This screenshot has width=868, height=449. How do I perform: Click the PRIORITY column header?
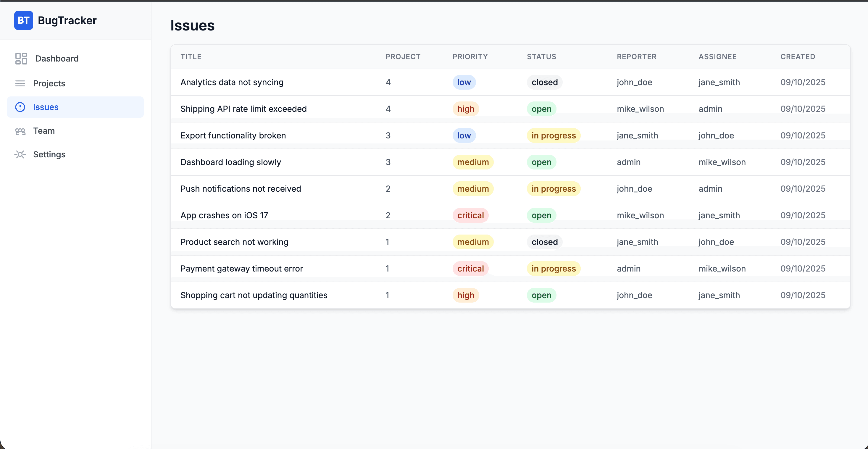pyautogui.click(x=470, y=56)
